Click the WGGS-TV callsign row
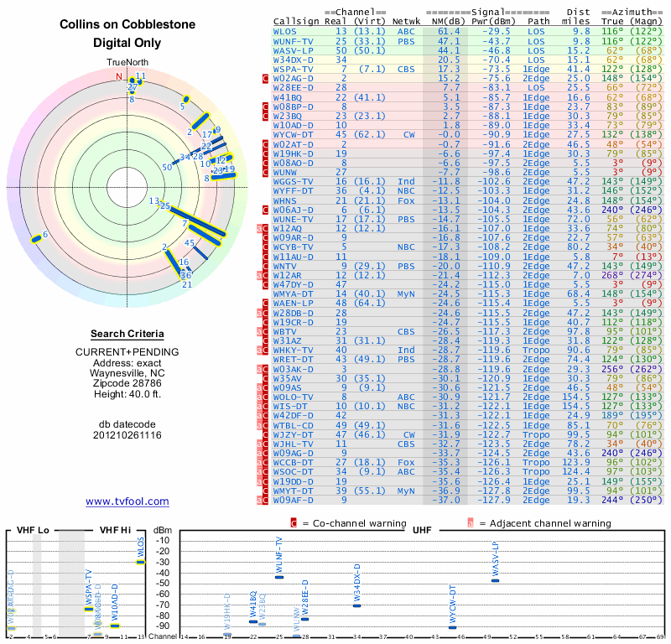The width and height of the screenshot is (671, 644). click(x=468, y=181)
